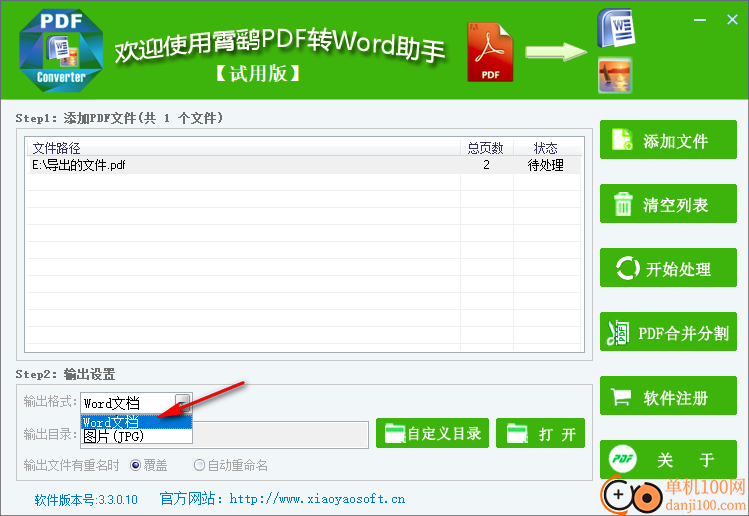Open the official website xiaoyaosoft.cn link

[317, 499]
